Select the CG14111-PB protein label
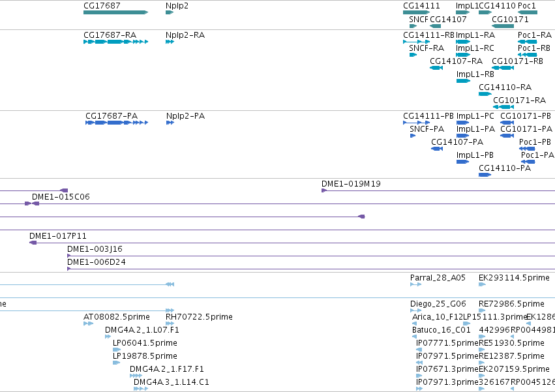 [x=428, y=116]
